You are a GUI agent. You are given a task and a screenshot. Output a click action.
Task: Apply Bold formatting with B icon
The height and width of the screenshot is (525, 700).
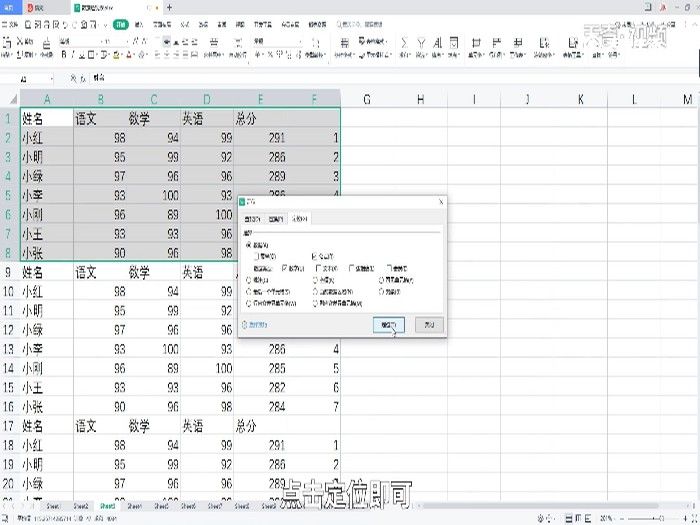click(64, 54)
